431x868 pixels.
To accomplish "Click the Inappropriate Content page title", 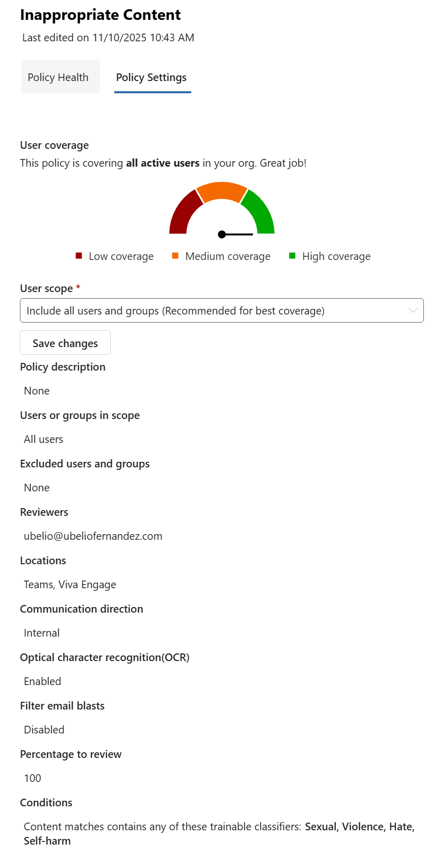I will click(100, 15).
